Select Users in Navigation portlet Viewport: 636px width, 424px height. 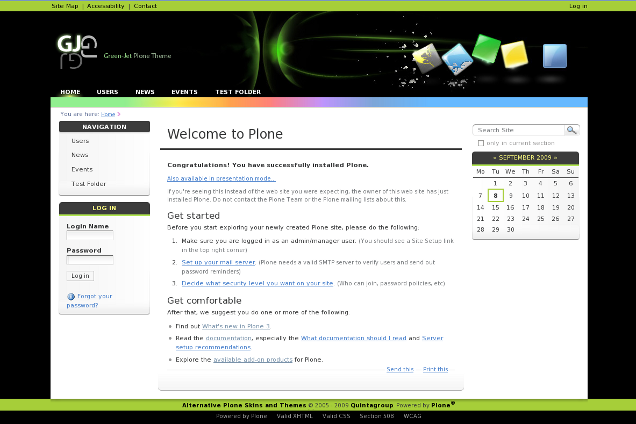coord(80,141)
